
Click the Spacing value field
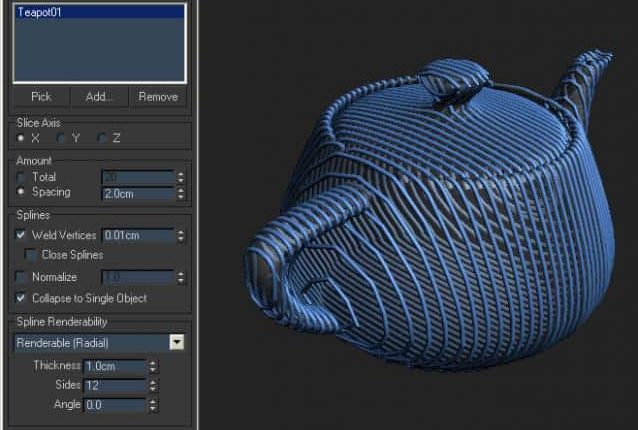click(x=136, y=193)
